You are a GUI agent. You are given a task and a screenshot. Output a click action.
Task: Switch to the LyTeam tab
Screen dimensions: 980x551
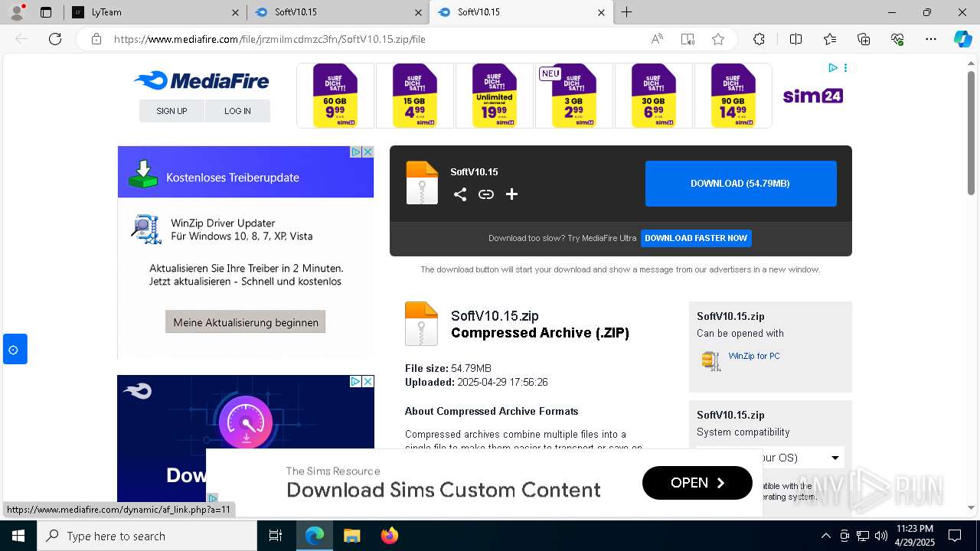[x=155, y=12]
